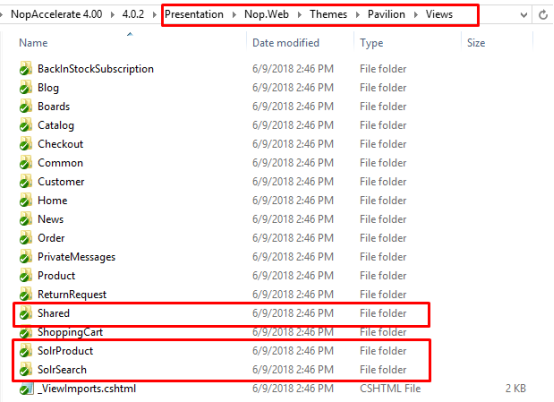
Task: Click the Checkout folder icon
Action: pyautogui.click(x=25, y=144)
